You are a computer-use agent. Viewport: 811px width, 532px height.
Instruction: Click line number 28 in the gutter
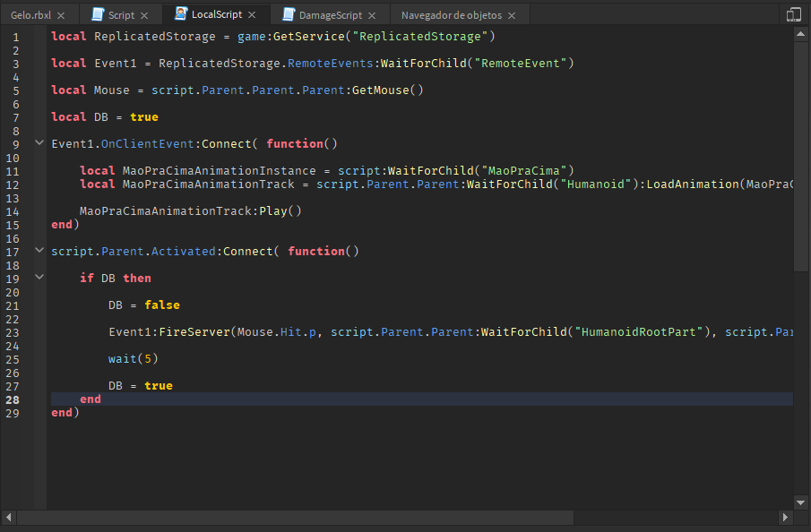pyautogui.click(x=13, y=400)
